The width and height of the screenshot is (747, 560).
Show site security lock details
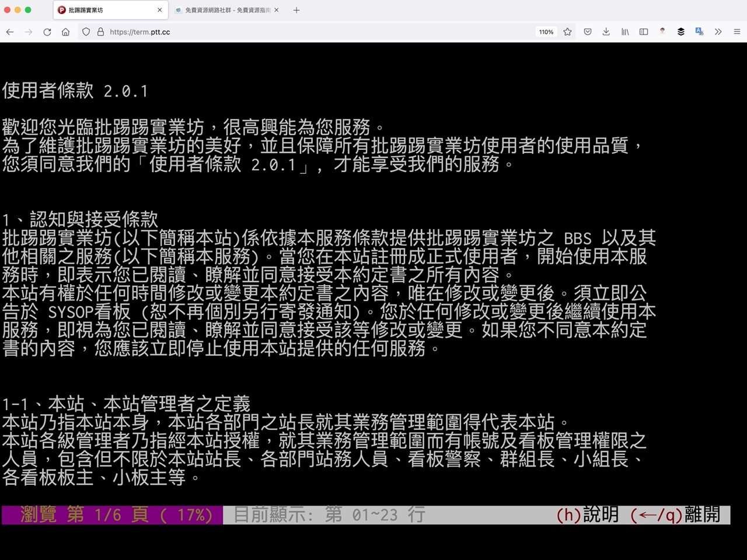pyautogui.click(x=100, y=32)
